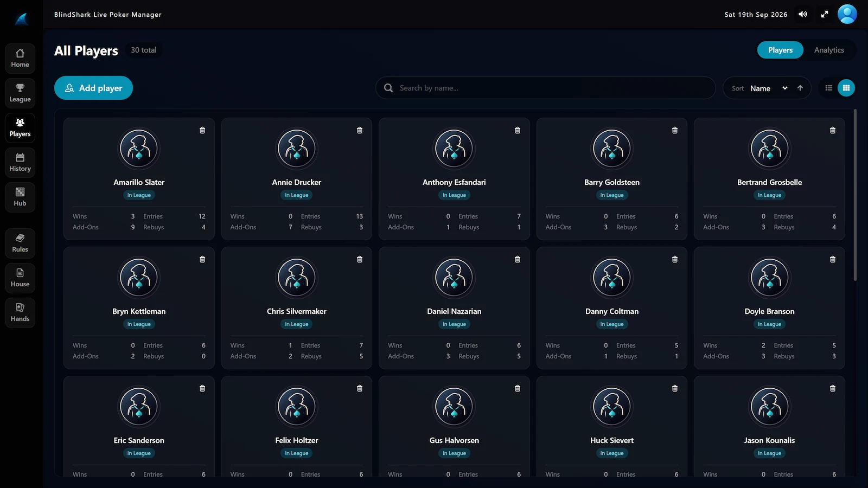The height and width of the screenshot is (488, 868).
Task: Go to History in the sidebar
Action: click(x=20, y=162)
